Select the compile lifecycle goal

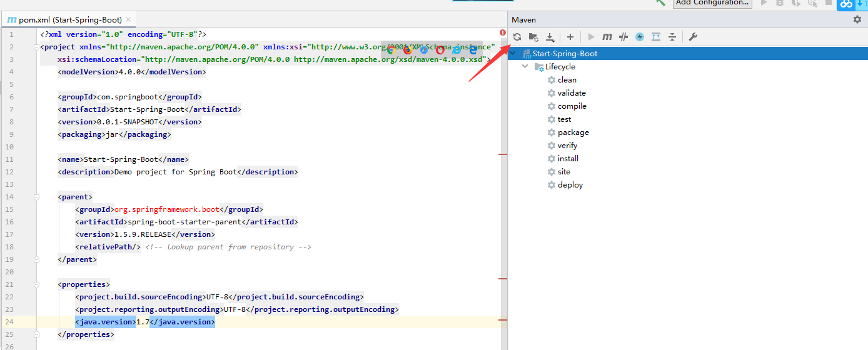[572, 106]
